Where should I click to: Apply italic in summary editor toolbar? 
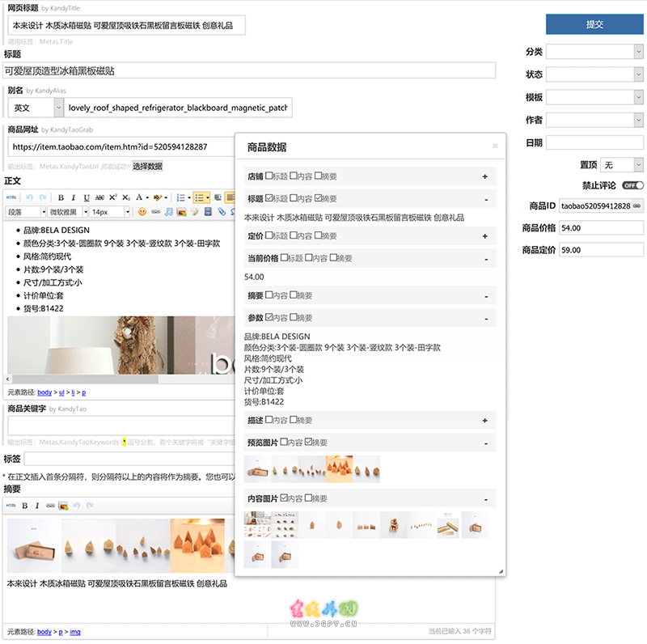pos(37,506)
